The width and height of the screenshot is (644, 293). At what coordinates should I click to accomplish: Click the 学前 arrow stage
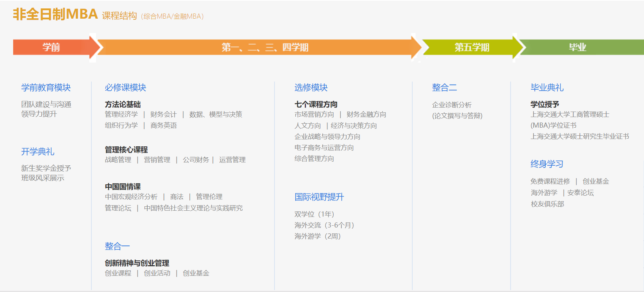click(x=51, y=47)
